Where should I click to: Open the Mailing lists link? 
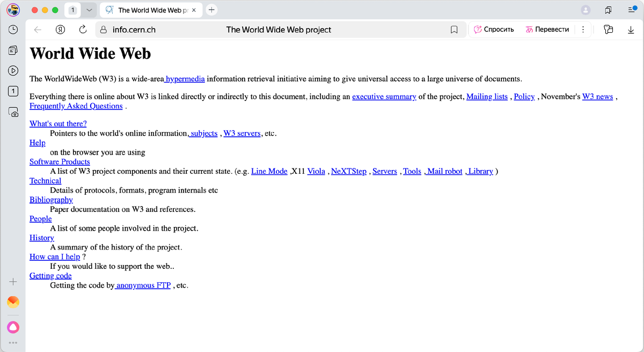(487, 97)
